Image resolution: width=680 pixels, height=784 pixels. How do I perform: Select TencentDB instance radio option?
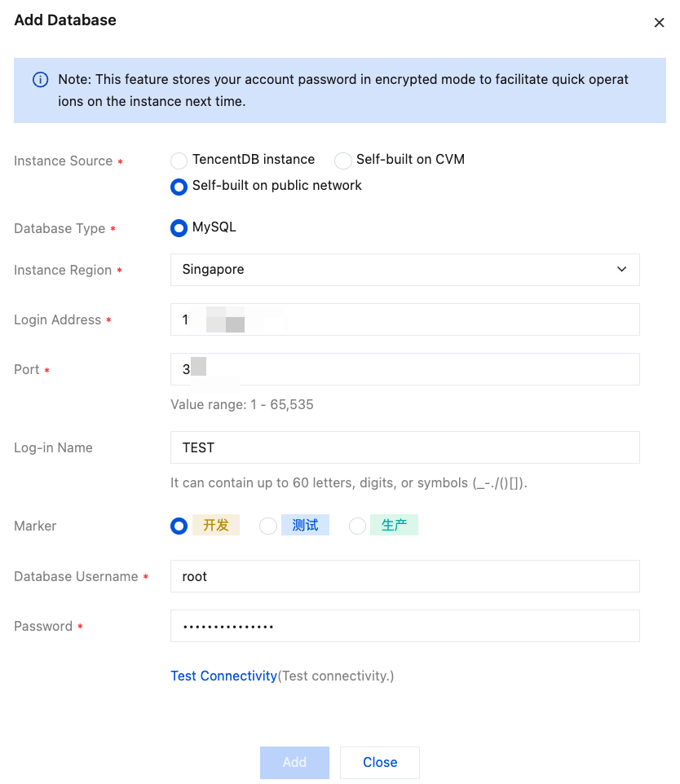[x=179, y=161]
